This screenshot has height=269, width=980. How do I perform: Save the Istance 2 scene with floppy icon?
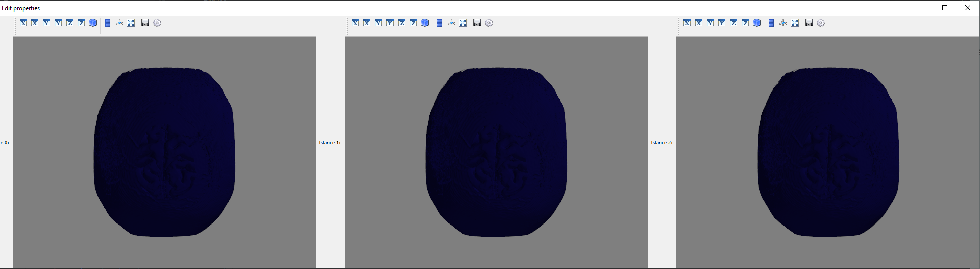pos(809,23)
